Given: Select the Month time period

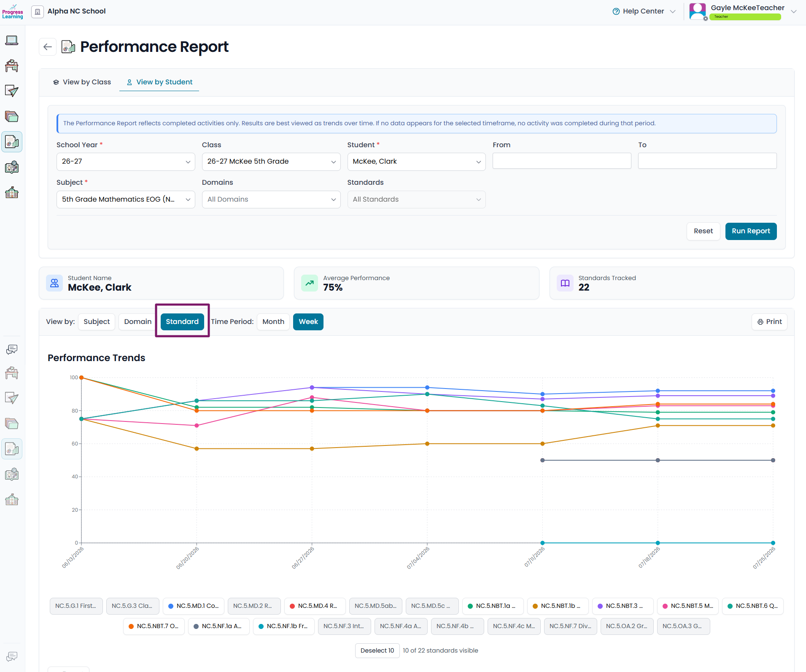Looking at the screenshot, I should (x=273, y=322).
